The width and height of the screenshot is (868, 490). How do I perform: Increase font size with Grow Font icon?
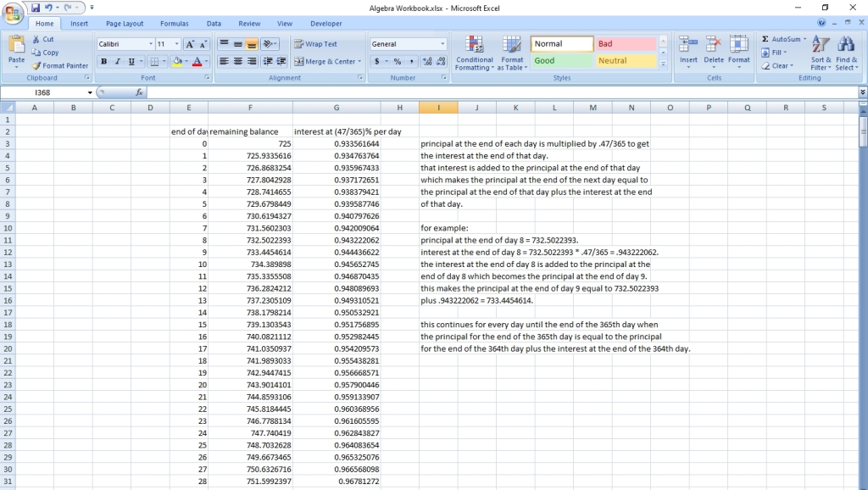click(190, 44)
